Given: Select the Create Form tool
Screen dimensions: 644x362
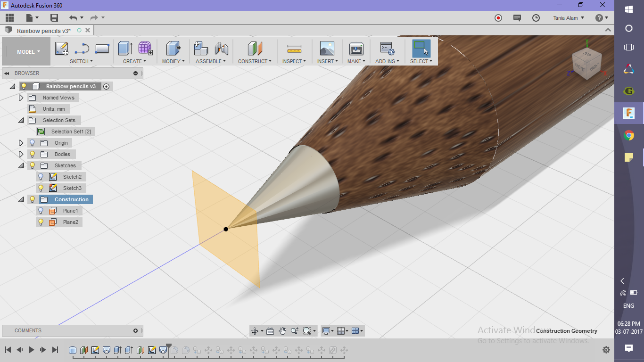Looking at the screenshot, I should click(145, 48).
